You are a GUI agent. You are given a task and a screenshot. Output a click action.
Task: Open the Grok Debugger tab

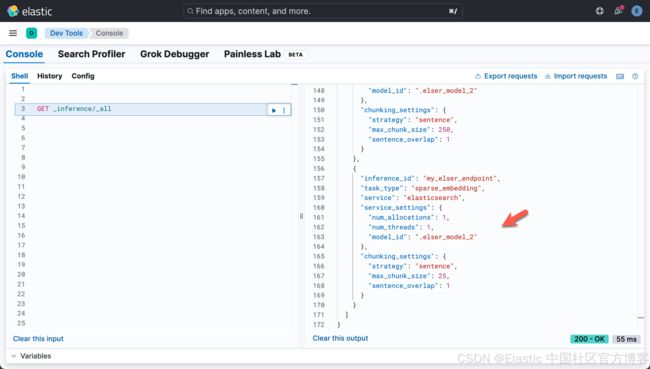tap(175, 54)
